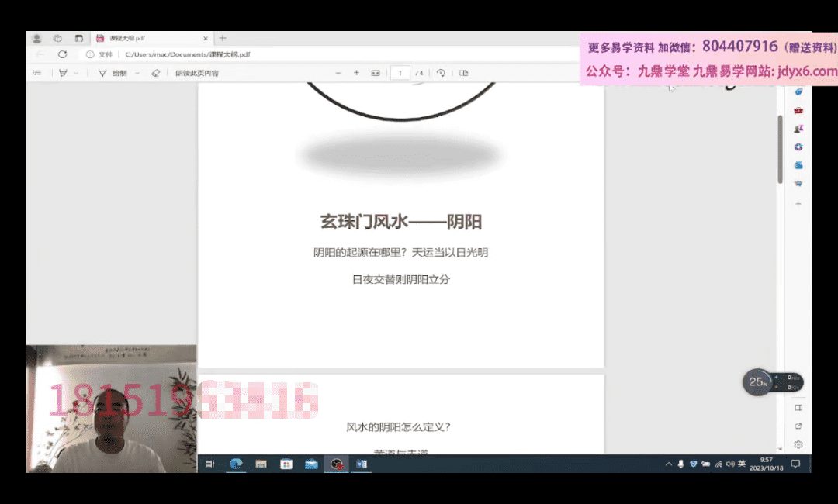Click the vertical scrollbar thumb
838x504 pixels.
pos(781,147)
